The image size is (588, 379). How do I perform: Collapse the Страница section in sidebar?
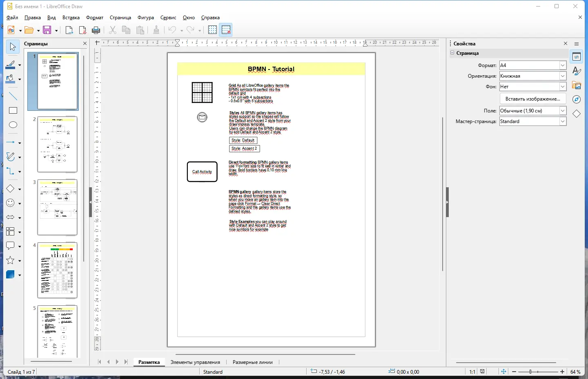(x=452, y=53)
